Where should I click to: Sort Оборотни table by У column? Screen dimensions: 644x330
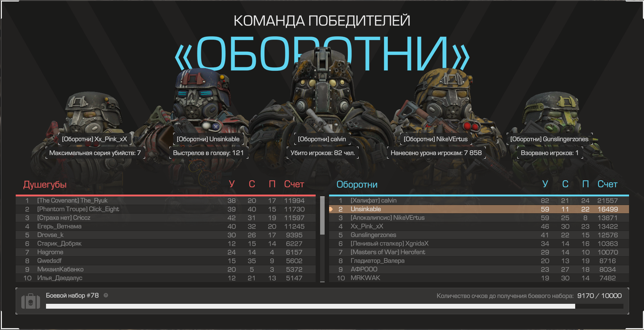point(545,184)
